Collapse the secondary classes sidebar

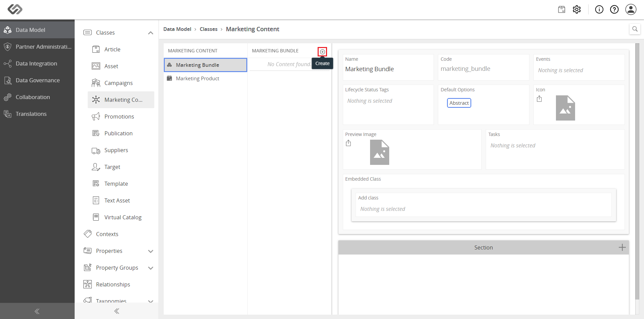(x=117, y=311)
